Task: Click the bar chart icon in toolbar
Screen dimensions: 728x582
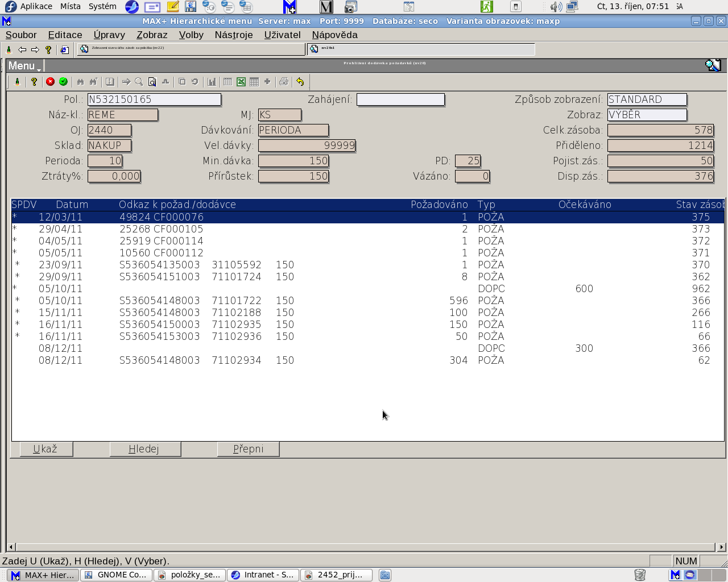Action: [x=212, y=82]
